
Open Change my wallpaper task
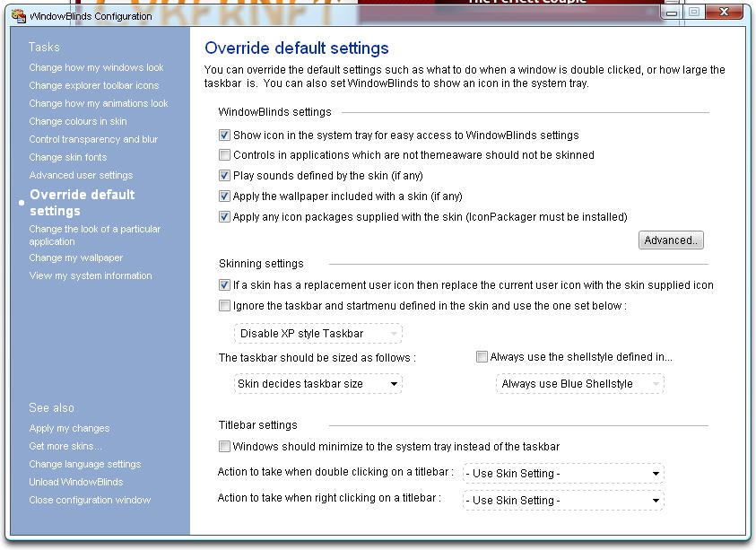(75, 258)
